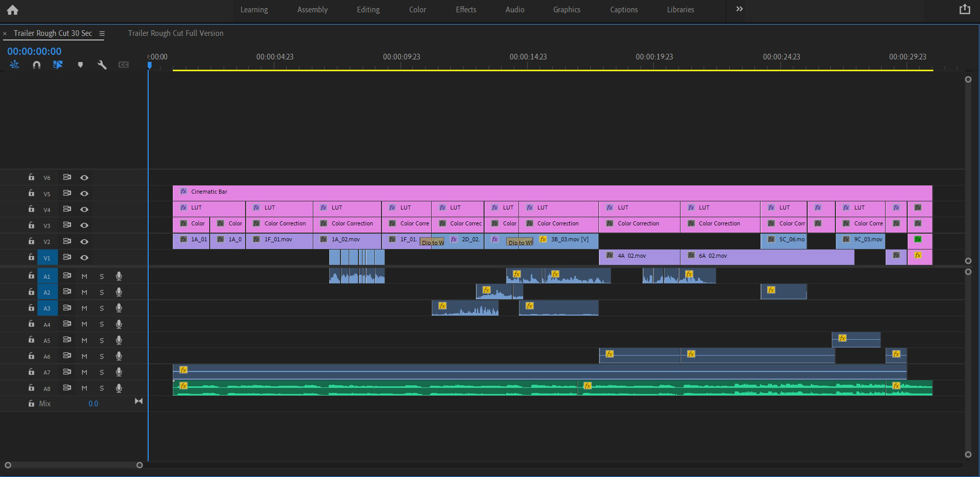Select the 4A 02.mov clip on V1
980x477 pixels.
pos(639,257)
